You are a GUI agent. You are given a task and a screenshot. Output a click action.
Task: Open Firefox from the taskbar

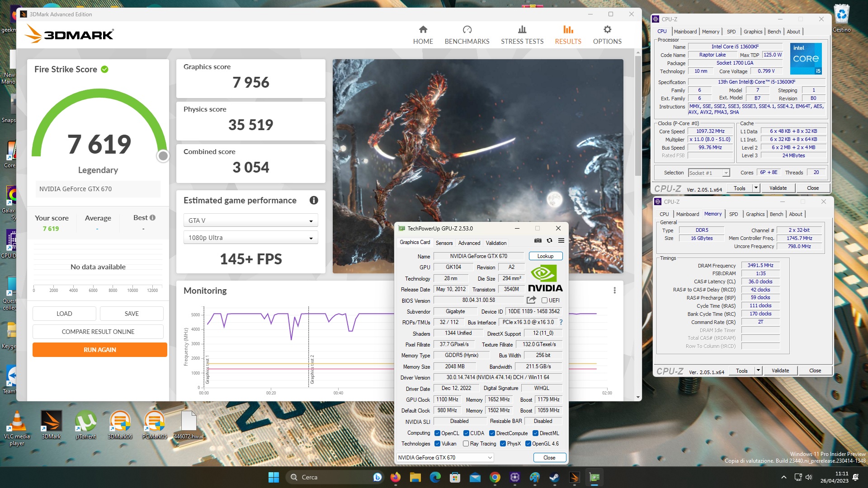tap(396, 477)
